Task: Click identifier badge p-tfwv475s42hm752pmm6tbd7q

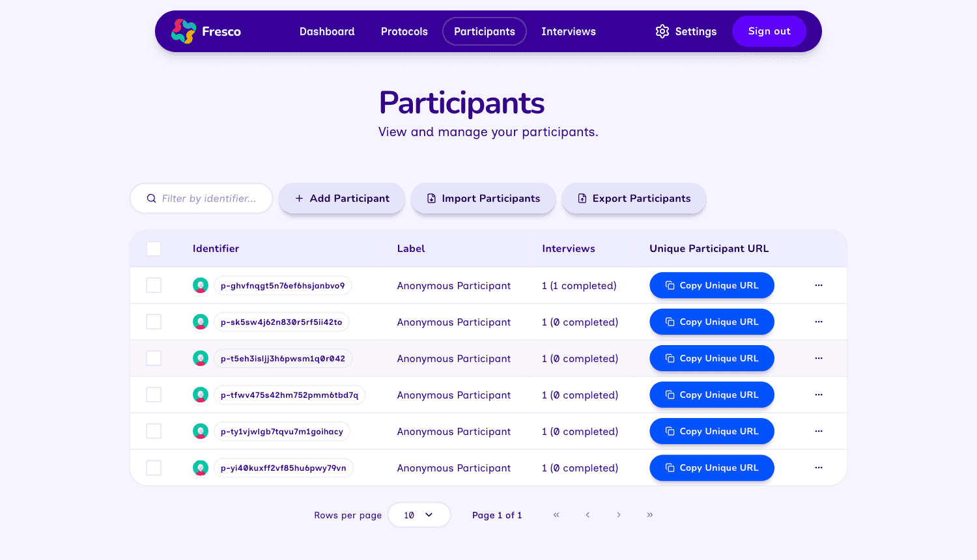Action: pos(289,395)
